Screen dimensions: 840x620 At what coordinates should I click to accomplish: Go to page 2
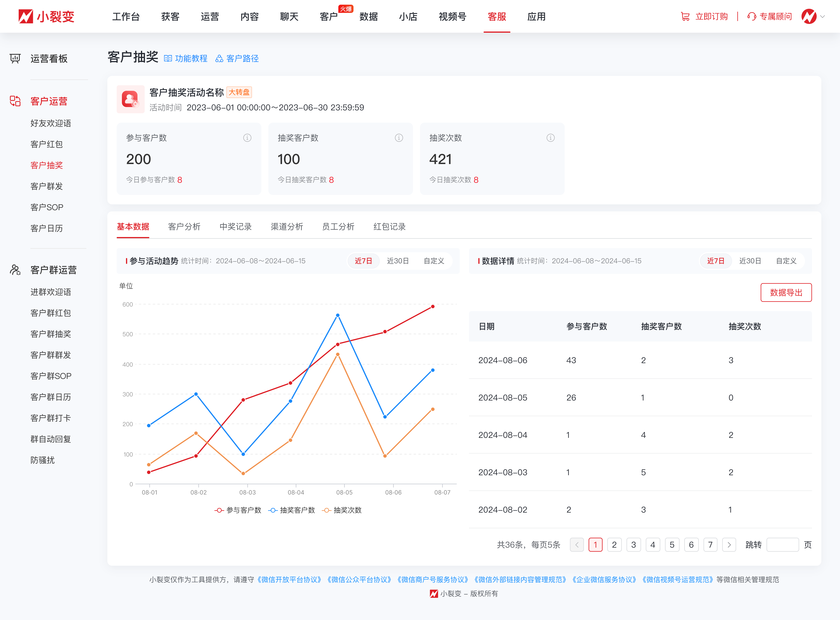click(x=614, y=544)
